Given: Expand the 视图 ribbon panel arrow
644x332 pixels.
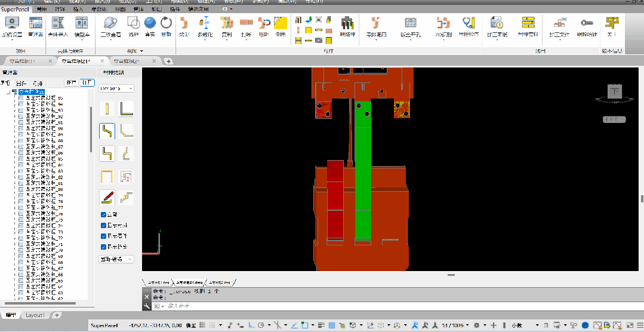Looking at the screenshot, I should pos(142,51).
